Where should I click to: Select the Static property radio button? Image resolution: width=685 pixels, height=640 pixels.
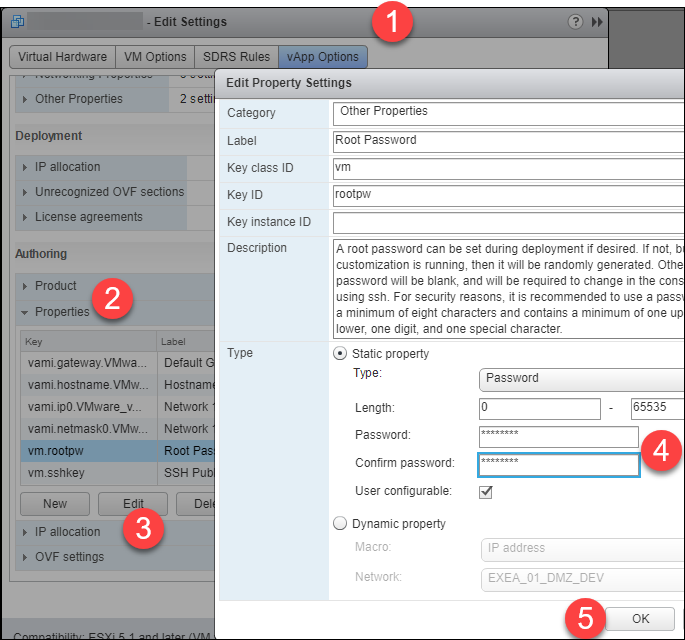(340, 354)
